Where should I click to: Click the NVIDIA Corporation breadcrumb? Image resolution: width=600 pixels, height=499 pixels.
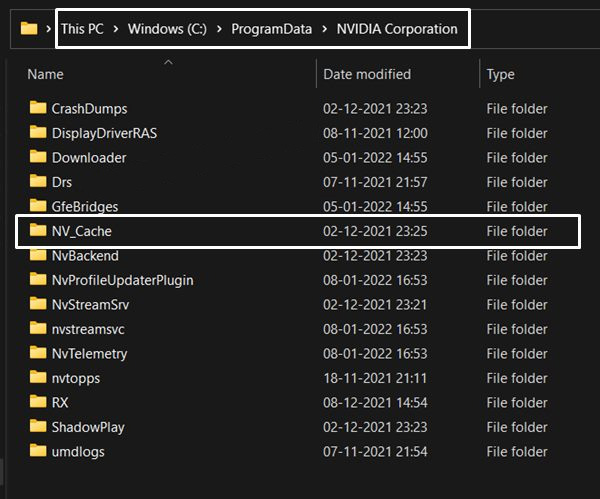point(397,29)
